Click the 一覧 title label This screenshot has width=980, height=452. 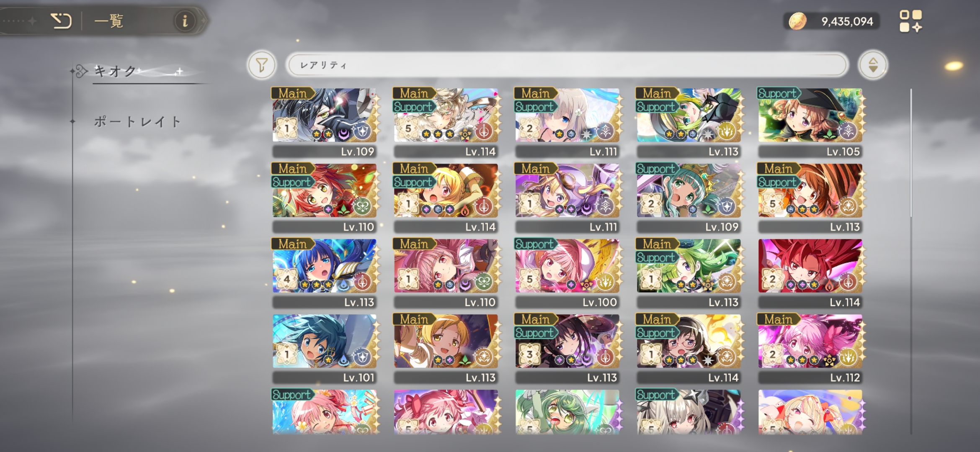click(x=108, y=21)
